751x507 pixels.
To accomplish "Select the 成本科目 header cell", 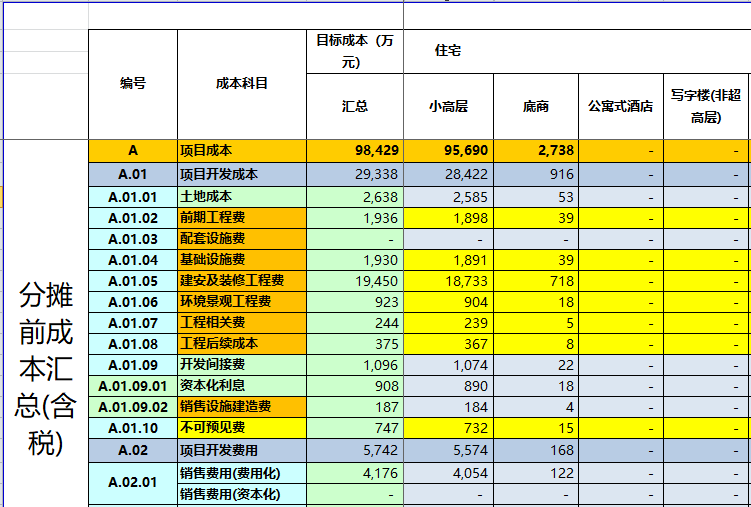I will [x=241, y=84].
